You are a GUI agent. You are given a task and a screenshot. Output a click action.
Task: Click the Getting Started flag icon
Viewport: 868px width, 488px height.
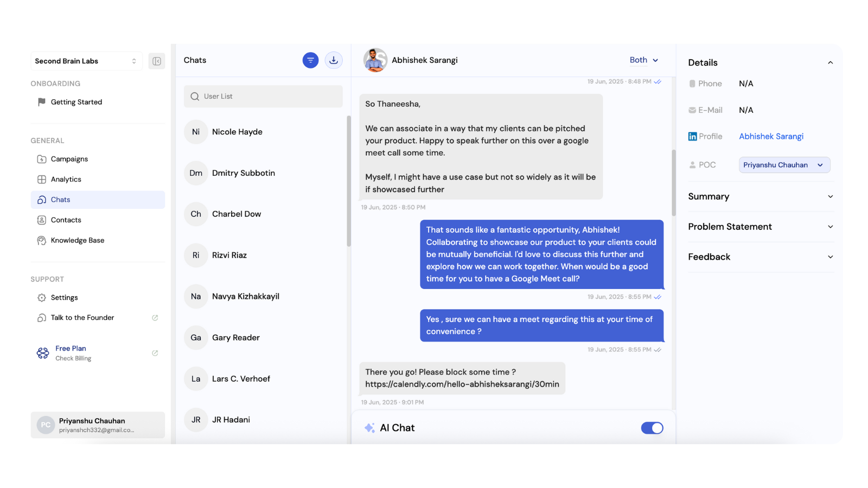coord(42,102)
